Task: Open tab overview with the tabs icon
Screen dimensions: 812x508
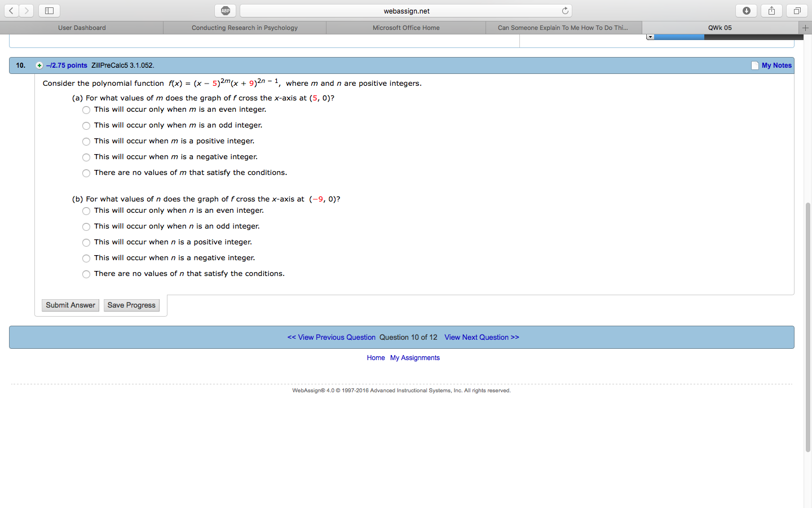Action: click(796, 10)
